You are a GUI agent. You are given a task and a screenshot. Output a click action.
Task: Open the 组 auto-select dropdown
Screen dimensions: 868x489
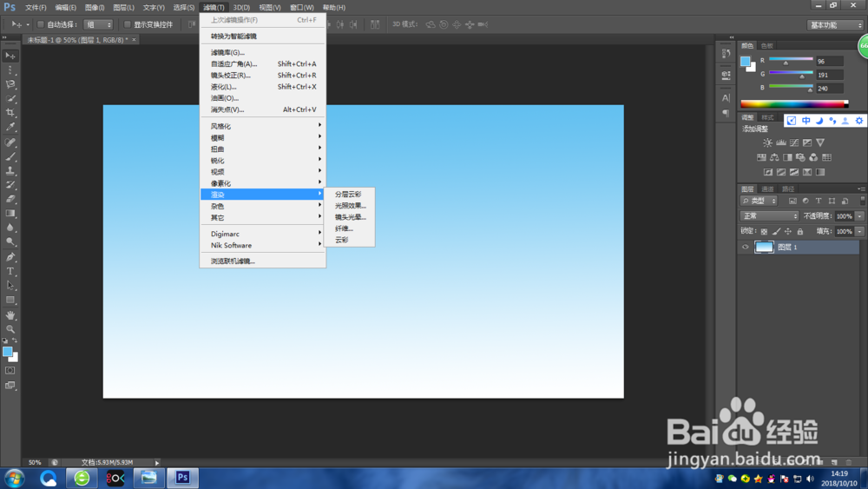click(x=98, y=24)
